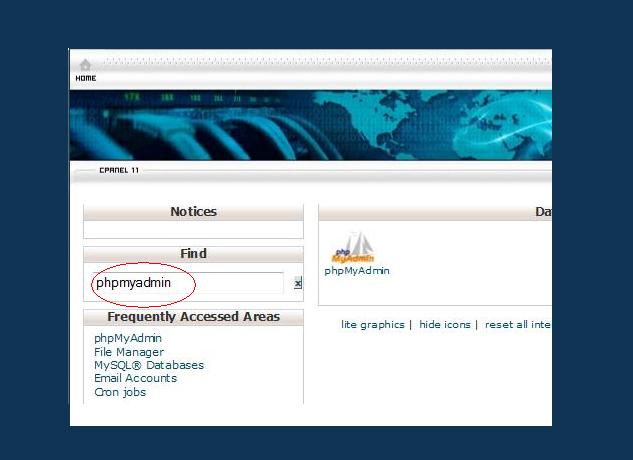Go to the Email Accounts link

135,378
